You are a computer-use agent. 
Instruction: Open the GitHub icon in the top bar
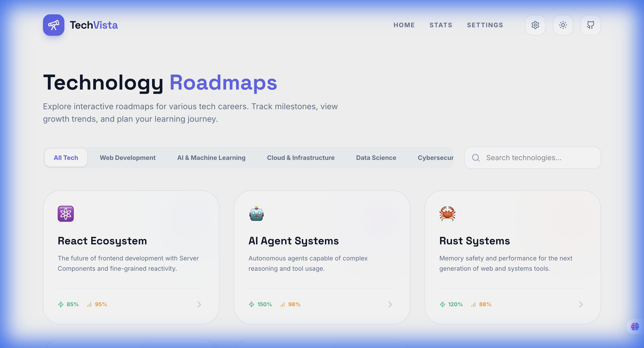point(591,25)
